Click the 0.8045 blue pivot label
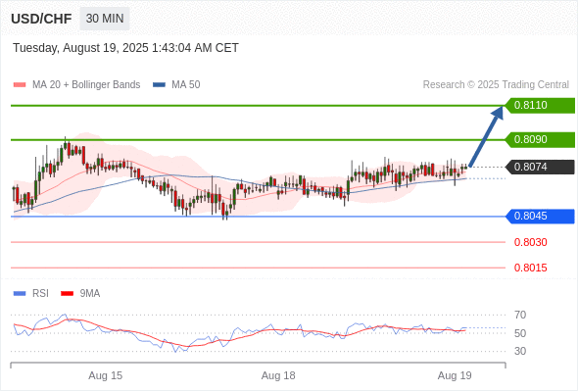This screenshot has height=392, width=578. (540, 217)
